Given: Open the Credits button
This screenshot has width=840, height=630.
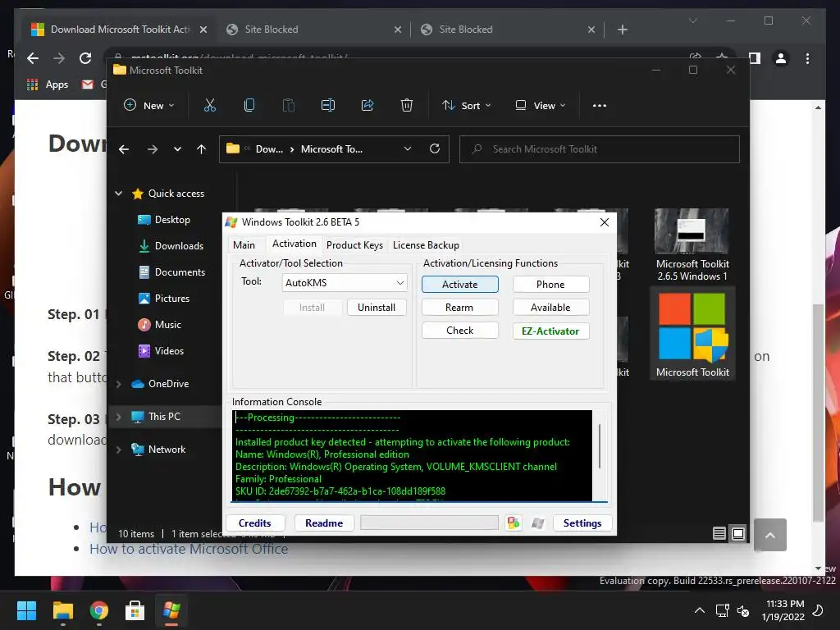Looking at the screenshot, I should pos(254,523).
